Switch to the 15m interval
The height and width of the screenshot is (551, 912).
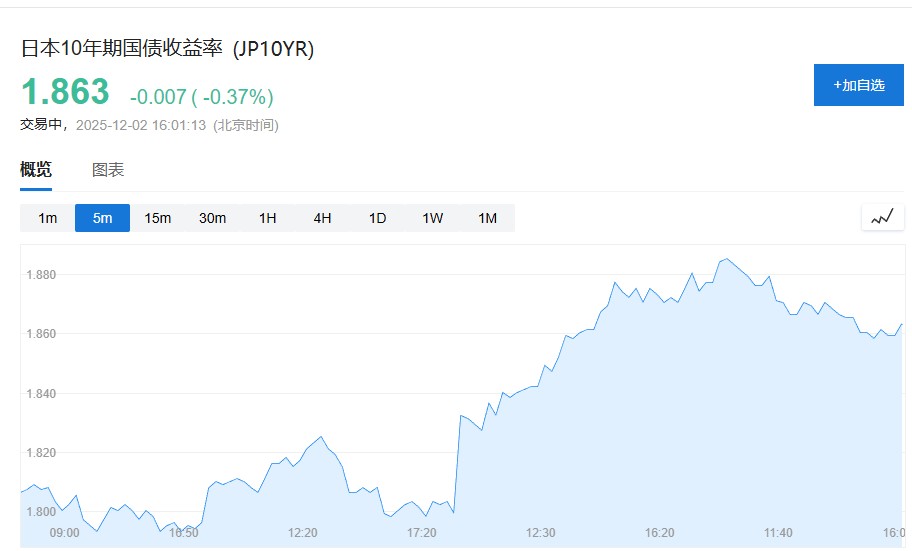click(x=157, y=218)
